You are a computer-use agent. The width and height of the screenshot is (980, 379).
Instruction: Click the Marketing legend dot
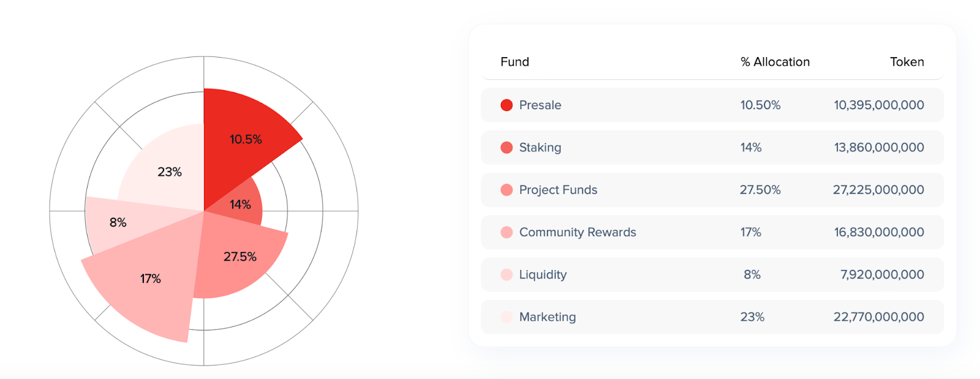click(507, 316)
